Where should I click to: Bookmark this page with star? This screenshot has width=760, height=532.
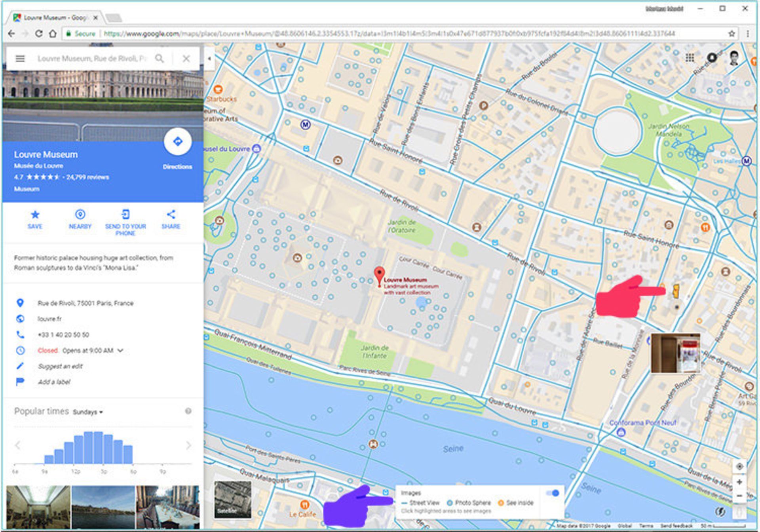pyautogui.click(x=731, y=34)
